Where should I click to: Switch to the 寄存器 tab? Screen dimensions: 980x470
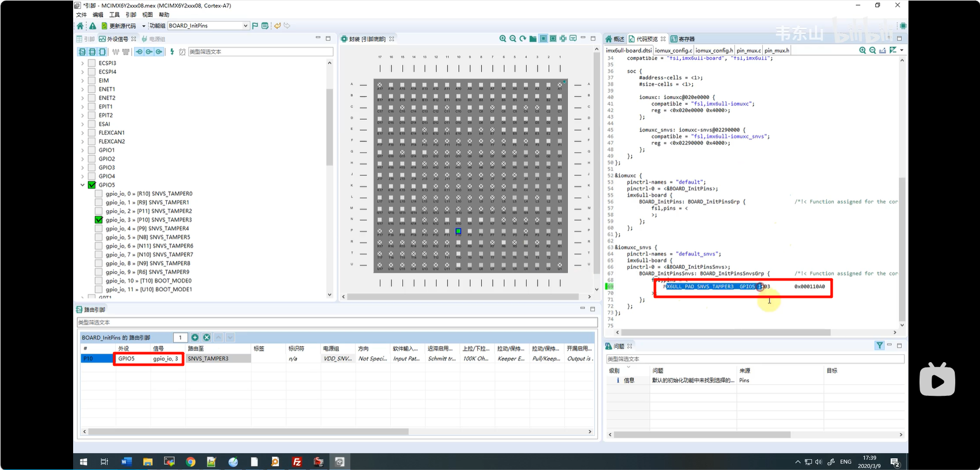(x=683, y=39)
